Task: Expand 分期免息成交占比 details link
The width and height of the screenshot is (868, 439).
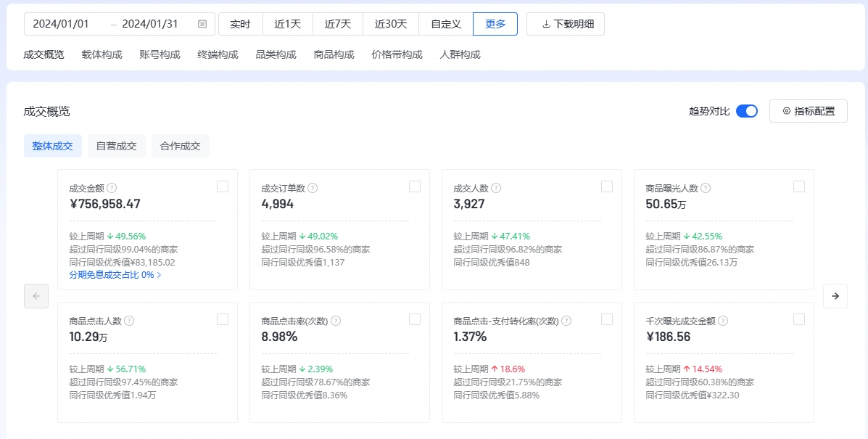Action: 115,275
